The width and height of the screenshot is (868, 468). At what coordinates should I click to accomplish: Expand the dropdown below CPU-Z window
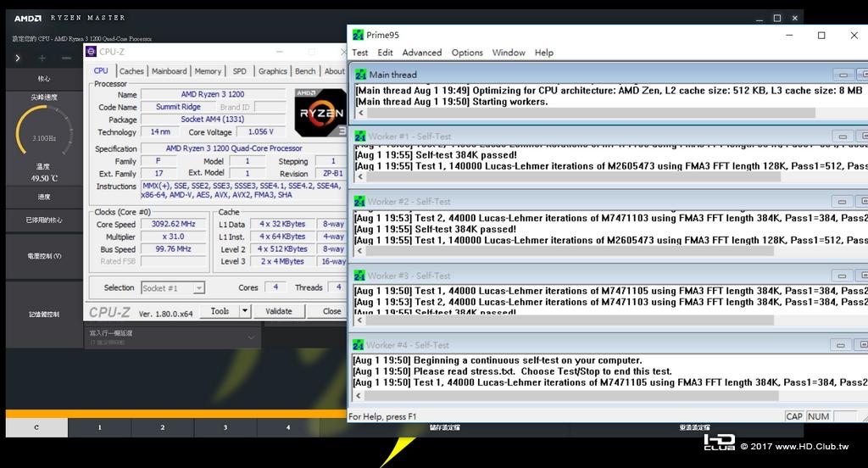[x=251, y=337]
